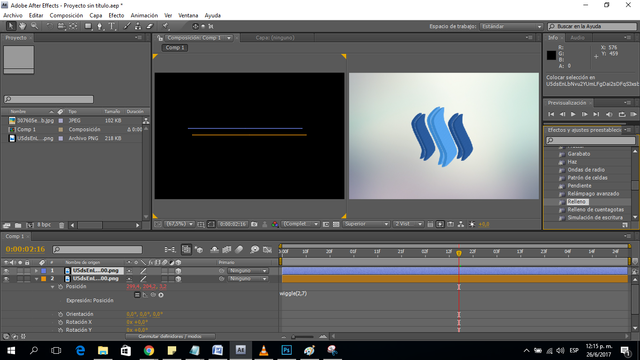Select Relleno effect in presets list

click(x=577, y=202)
